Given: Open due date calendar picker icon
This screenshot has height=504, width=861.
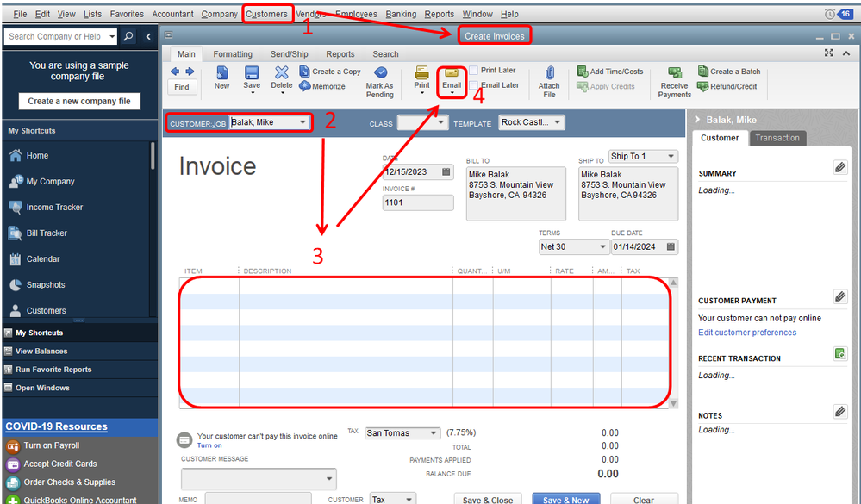Looking at the screenshot, I should (x=671, y=246).
